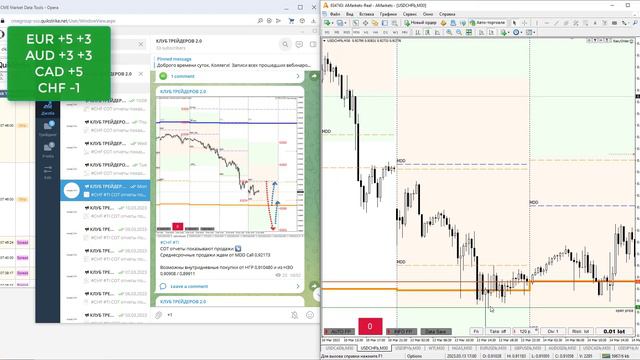This screenshot has width=640, height=360.
Task: Click the emoji smiley icon in Telegram
Action: [310, 315]
